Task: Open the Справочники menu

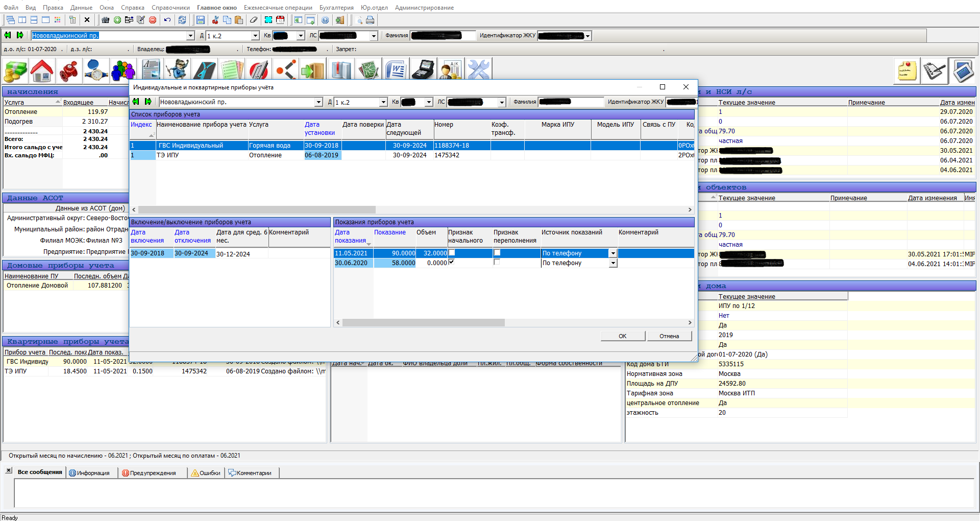Action: point(170,8)
